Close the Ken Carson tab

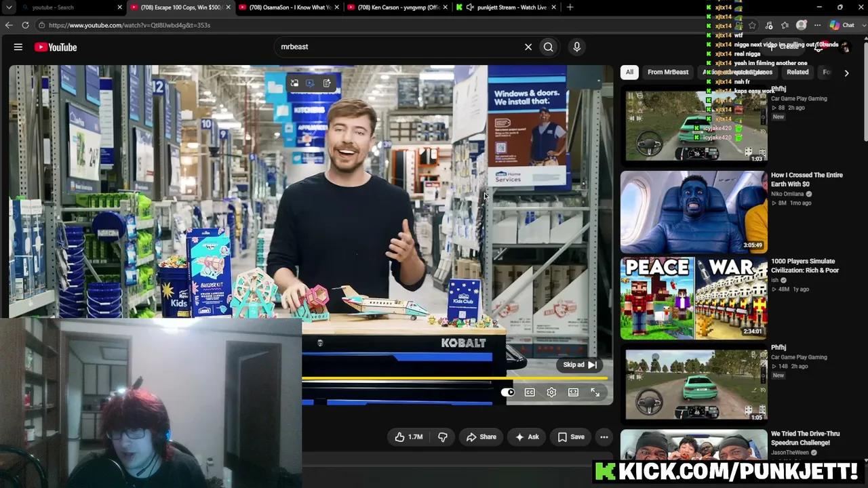click(446, 7)
